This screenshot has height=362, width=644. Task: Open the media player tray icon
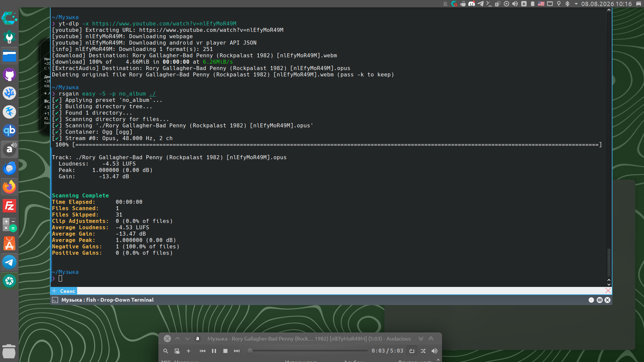click(506, 4)
